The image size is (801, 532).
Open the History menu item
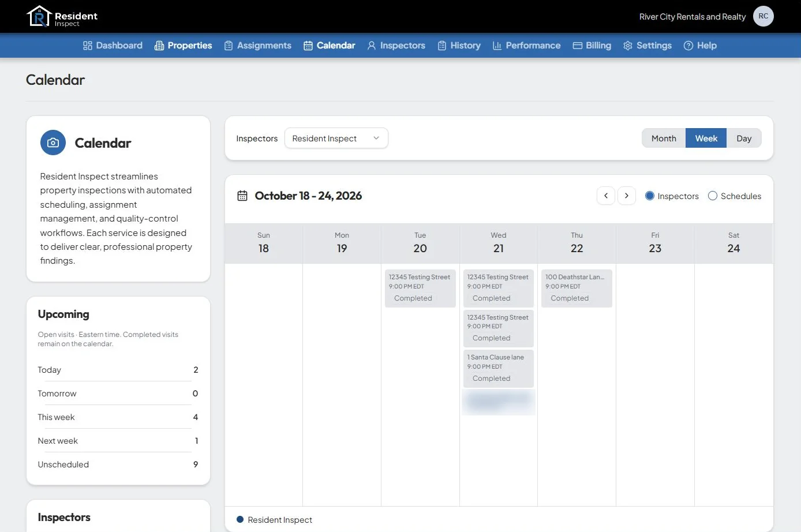point(459,46)
